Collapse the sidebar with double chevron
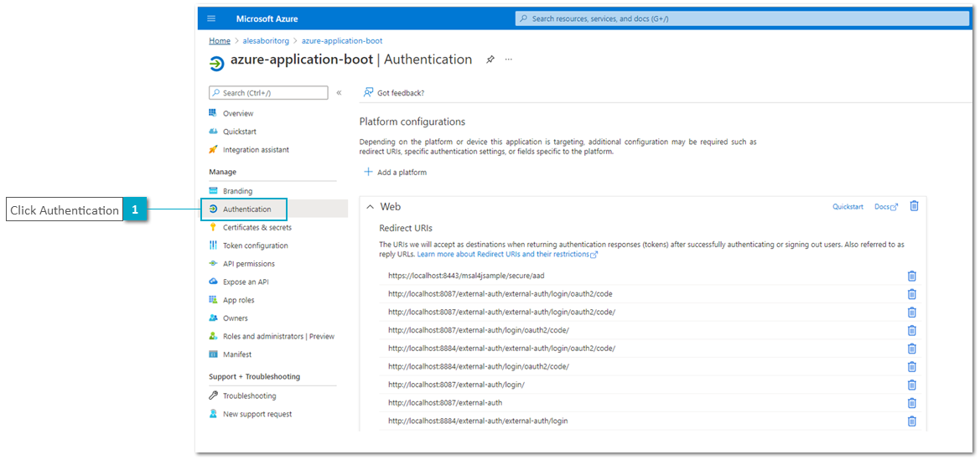This screenshot has height=460, width=980. point(339,92)
